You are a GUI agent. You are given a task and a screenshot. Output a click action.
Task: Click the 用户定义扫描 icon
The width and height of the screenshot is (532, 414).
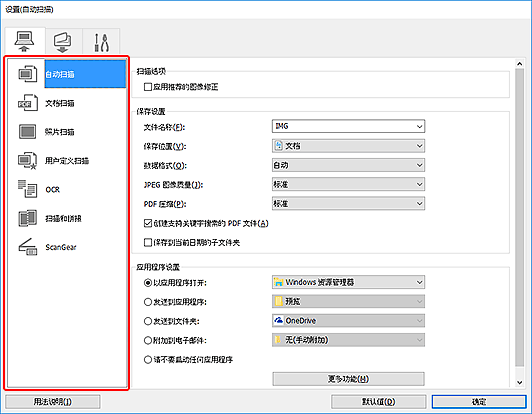(27, 161)
